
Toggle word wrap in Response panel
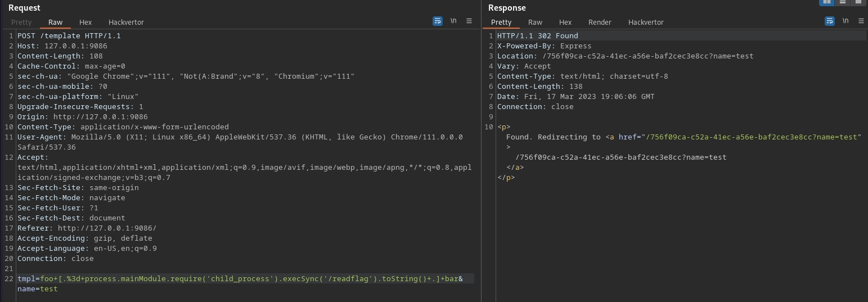pos(829,21)
